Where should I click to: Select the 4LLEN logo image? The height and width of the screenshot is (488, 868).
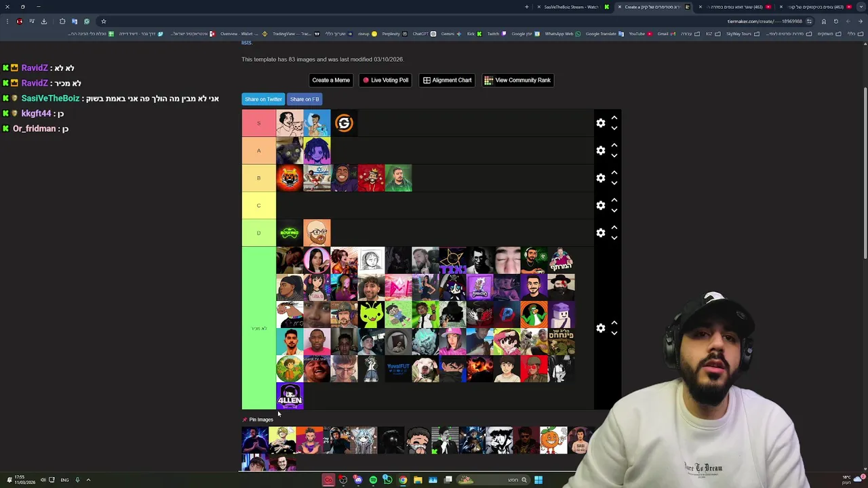click(290, 396)
